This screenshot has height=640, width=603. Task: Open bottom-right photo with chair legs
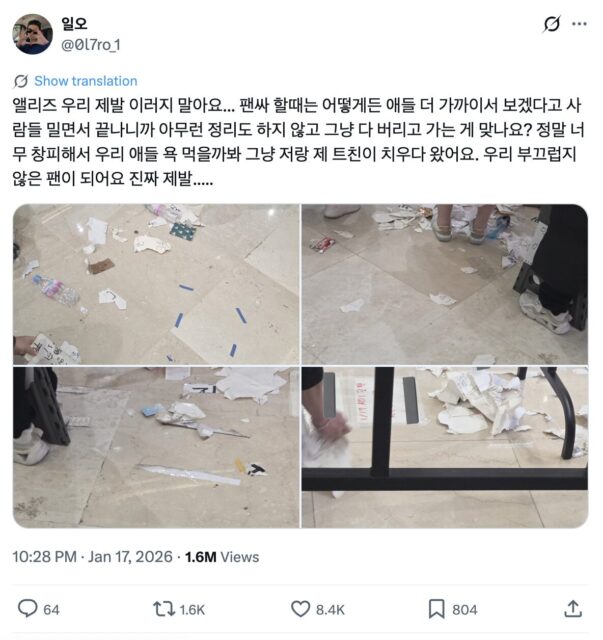tap(445, 447)
